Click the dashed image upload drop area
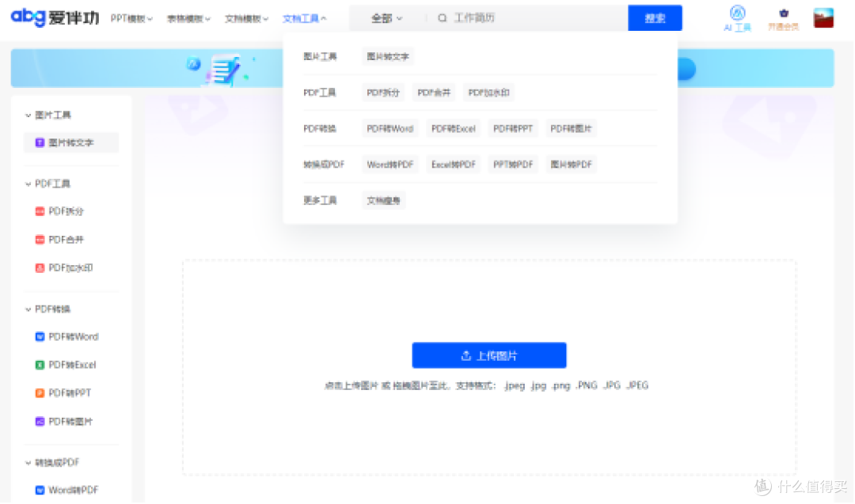The width and height of the screenshot is (855, 504). pos(489,367)
